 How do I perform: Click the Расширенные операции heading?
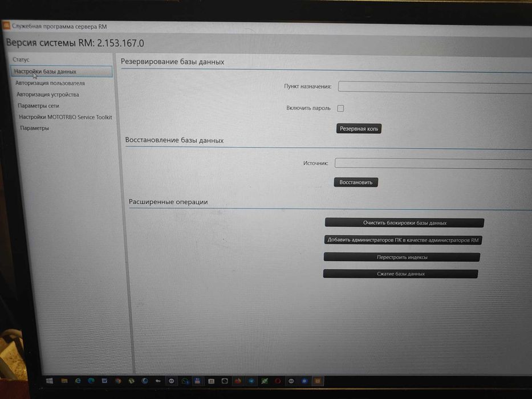pyautogui.click(x=168, y=202)
